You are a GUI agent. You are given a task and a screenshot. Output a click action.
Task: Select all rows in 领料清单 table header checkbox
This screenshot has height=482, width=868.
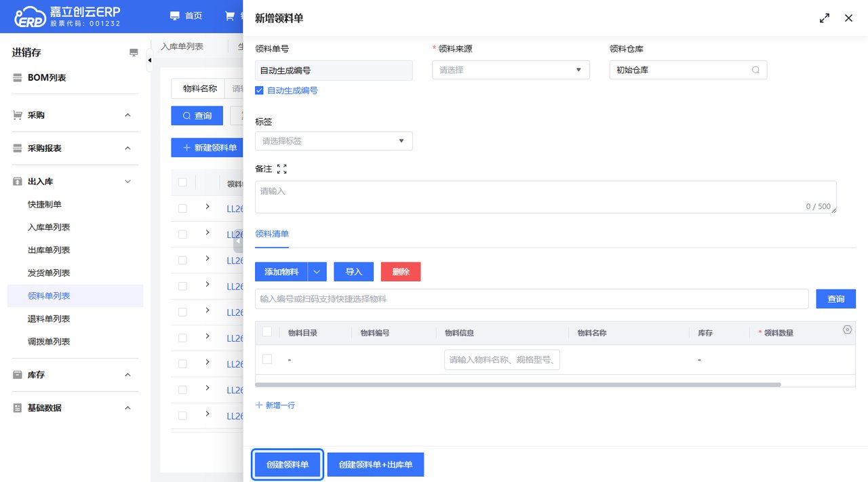coord(267,332)
